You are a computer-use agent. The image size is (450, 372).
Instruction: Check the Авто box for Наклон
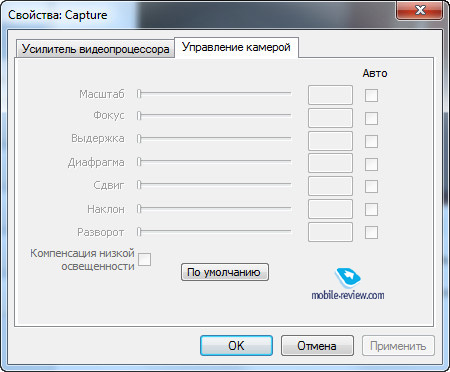click(x=371, y=210)
